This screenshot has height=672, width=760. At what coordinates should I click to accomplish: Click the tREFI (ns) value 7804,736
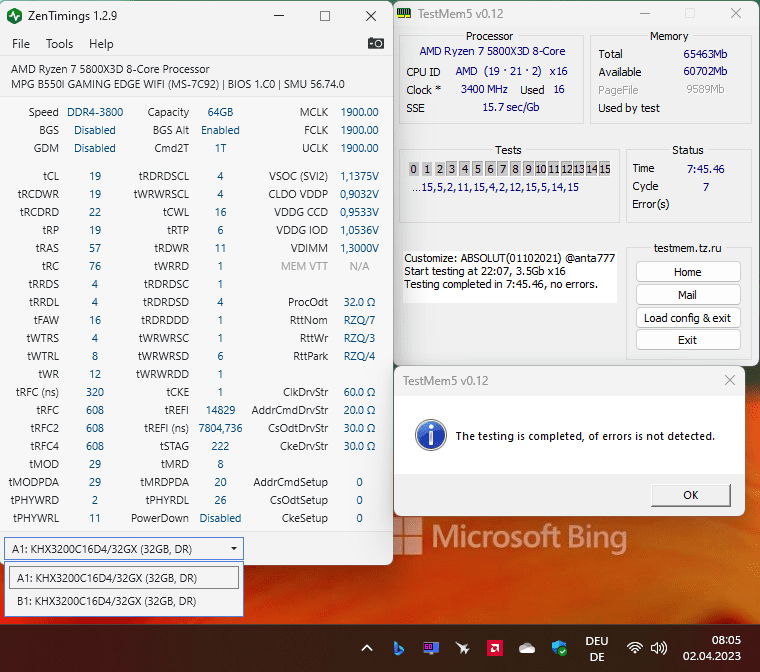(x=220, y=428)
